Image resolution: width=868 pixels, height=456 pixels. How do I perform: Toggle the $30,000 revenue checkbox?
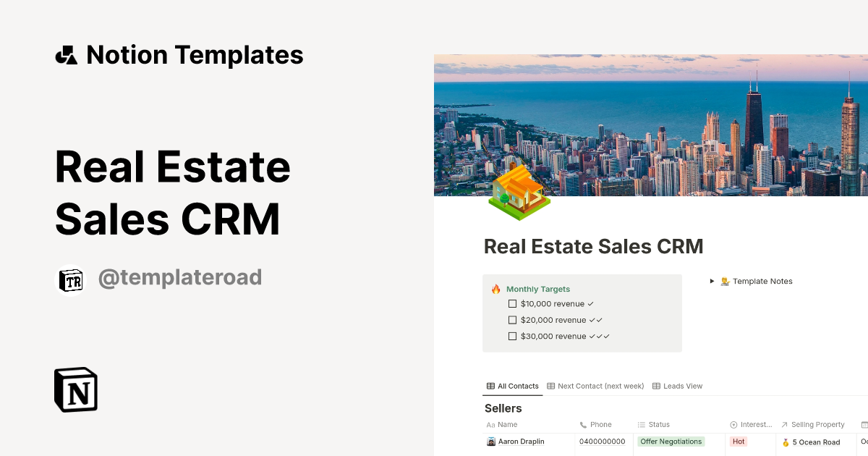(x=512, y=336)
